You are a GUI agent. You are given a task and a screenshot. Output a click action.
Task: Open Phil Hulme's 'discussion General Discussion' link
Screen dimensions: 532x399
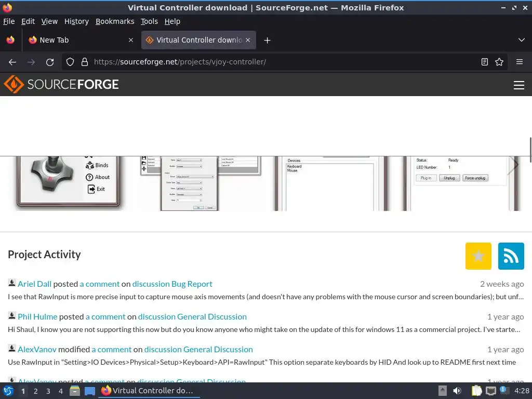[x=192, y=316]
